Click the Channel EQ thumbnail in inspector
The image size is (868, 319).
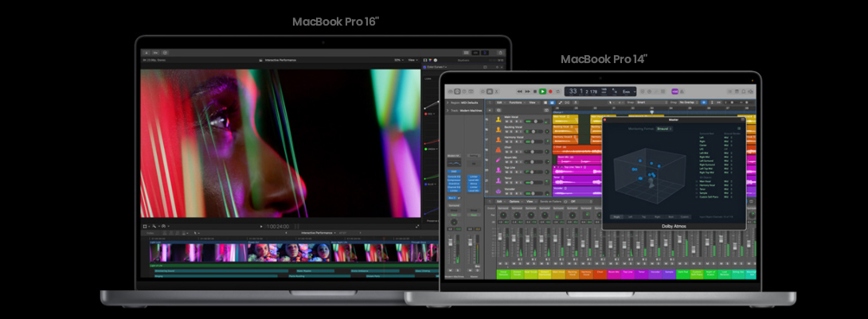tap(454, 163)
